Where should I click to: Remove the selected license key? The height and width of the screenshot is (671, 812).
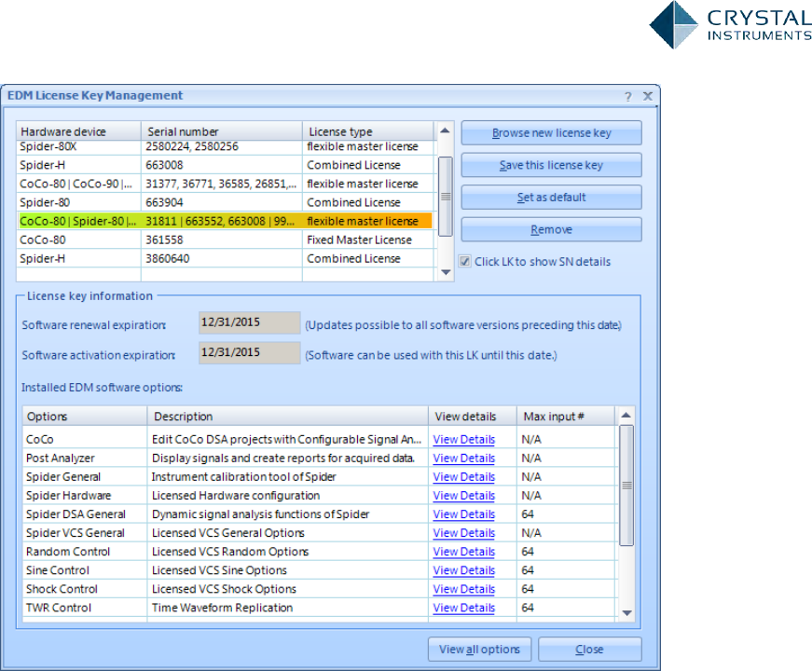551,230
